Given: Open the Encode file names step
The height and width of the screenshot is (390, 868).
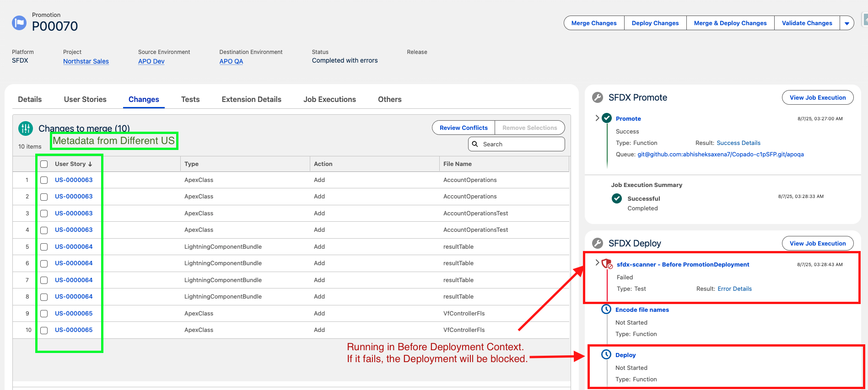Looking at the screenshot, I should 642,310.
